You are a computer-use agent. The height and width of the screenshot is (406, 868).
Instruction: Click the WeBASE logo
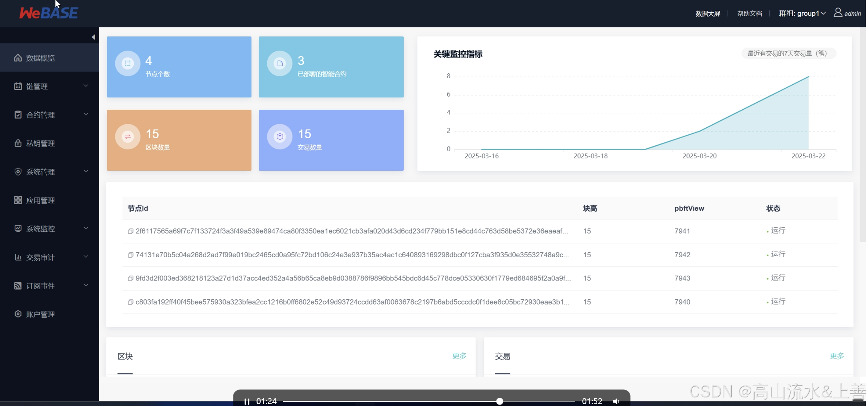[49, 13]
